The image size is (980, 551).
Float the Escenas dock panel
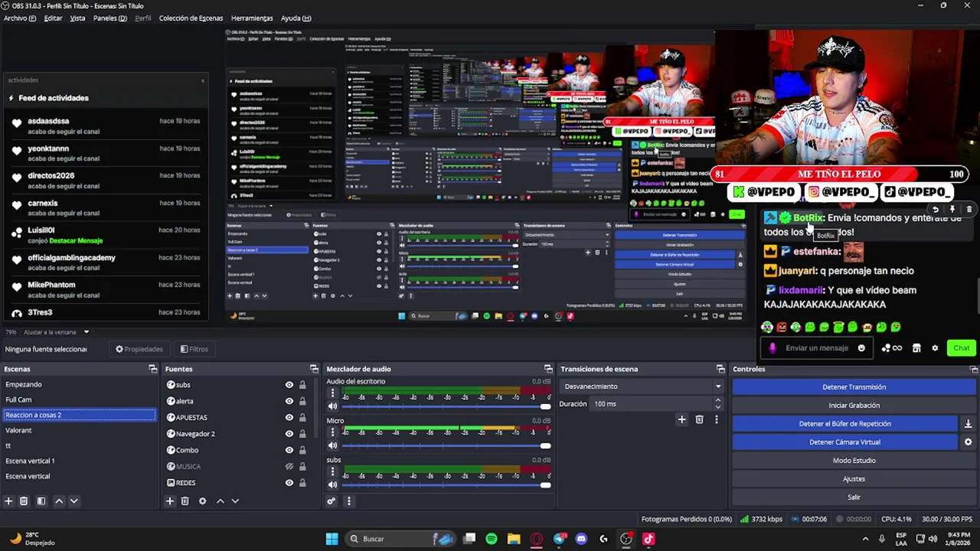click(152, 369)
